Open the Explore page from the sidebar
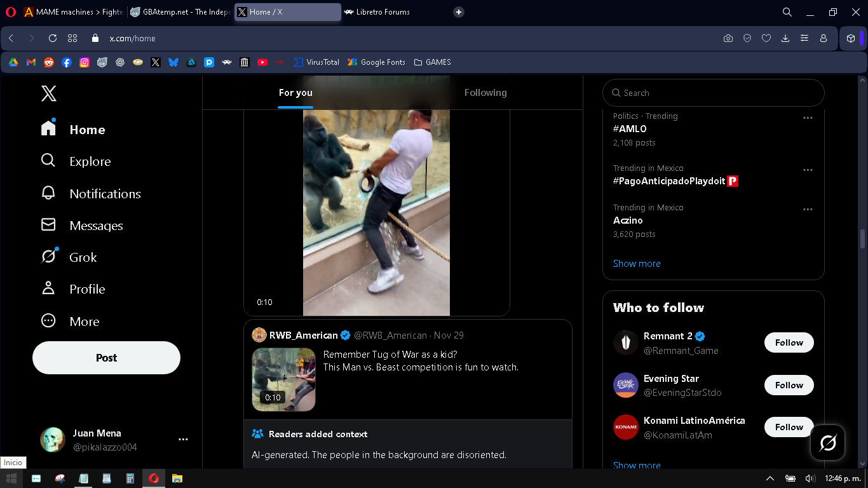This screenshot has height=488, width=868. tap(76, 161)
